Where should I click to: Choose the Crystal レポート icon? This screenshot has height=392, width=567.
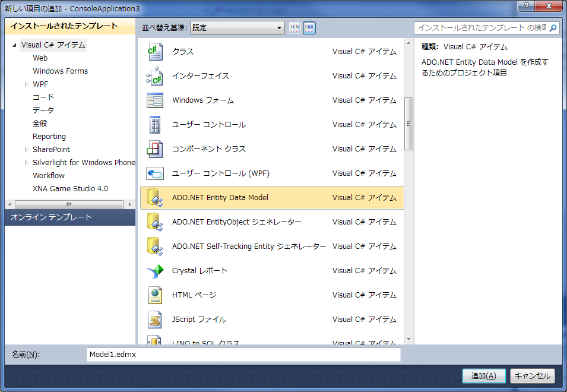click(155, 271)
